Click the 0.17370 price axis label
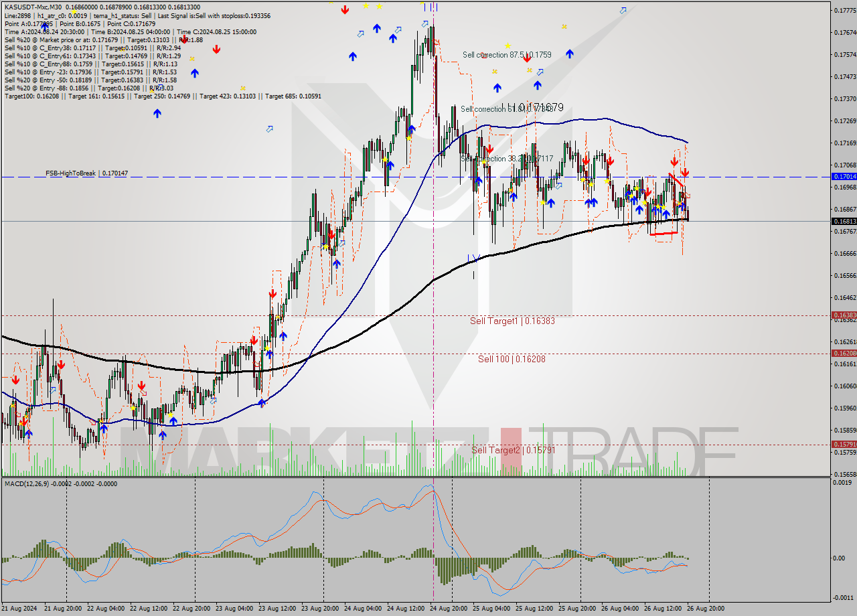 pyautogui.click(x=845, y=98)
